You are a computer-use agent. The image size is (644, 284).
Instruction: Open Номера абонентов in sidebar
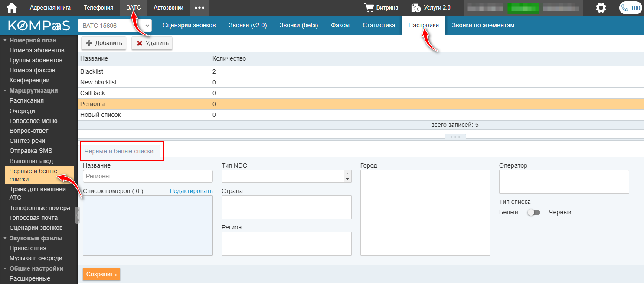[37, 50]
